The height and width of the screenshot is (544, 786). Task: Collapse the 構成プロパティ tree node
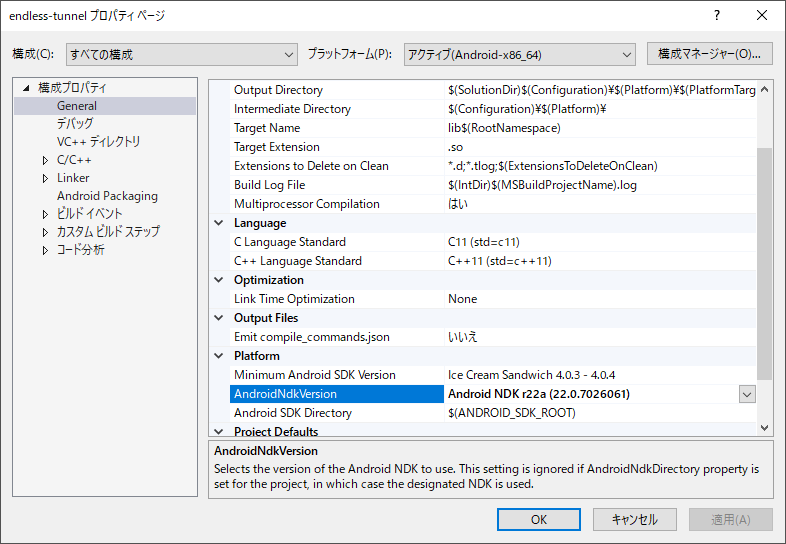tap(26, 88)
